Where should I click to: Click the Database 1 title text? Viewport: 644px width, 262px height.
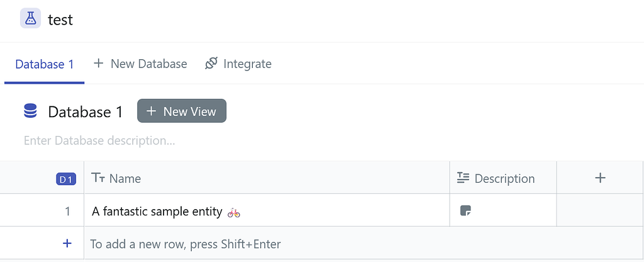coord(86,112)
